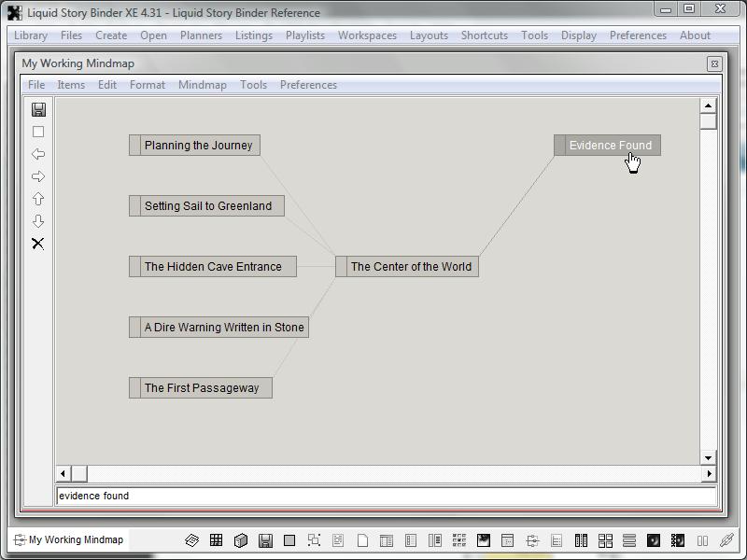Click the save floppy icon in the mindmap sidebar
Image resolution: width=747 pixels, height=560 pixels.
(x=38, y=109)
